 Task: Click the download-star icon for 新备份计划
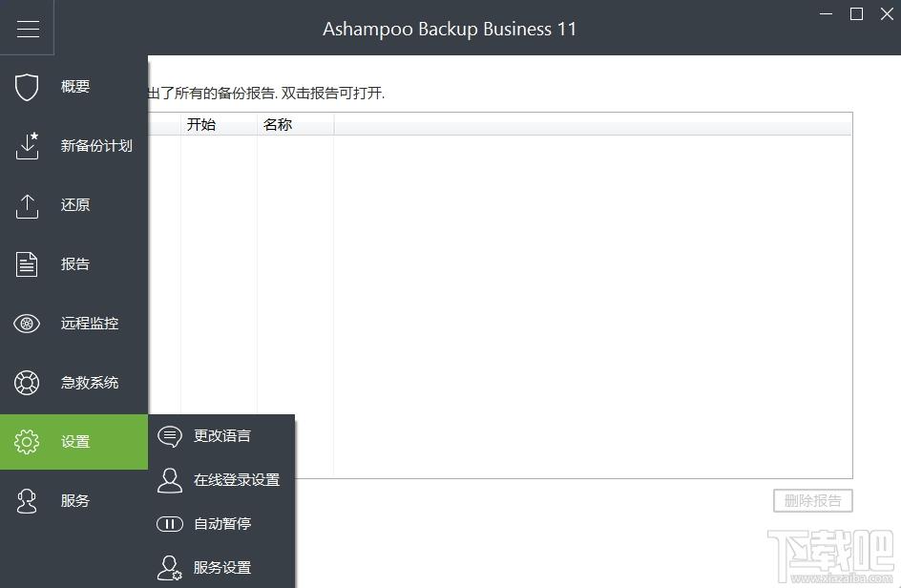[x=27, y=146]
